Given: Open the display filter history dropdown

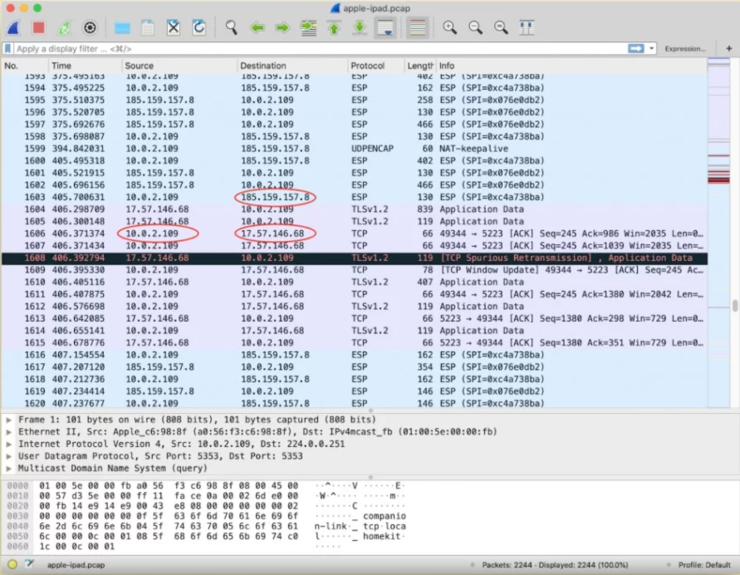Looking at the screenshot, I should (x=651, y=48).
